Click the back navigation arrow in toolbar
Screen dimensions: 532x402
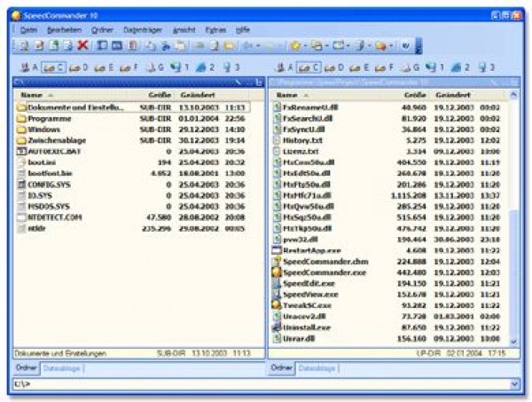(248, 45)
